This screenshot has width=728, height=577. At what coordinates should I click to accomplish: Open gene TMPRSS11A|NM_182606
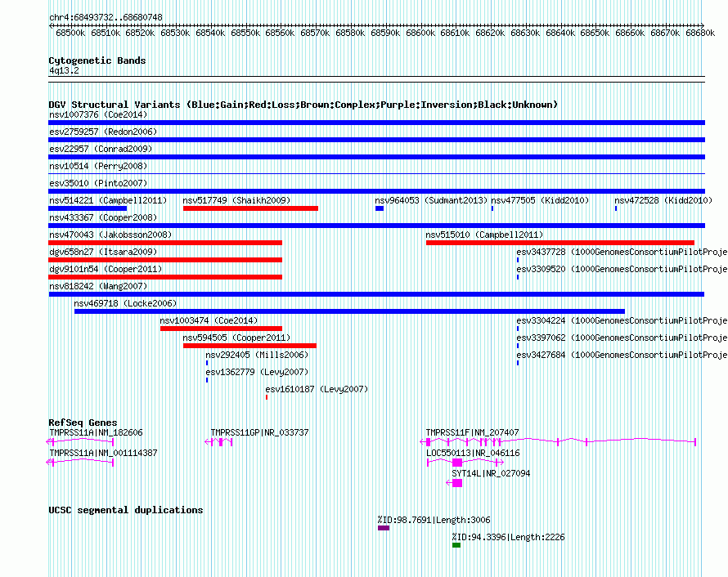(96, 433)
